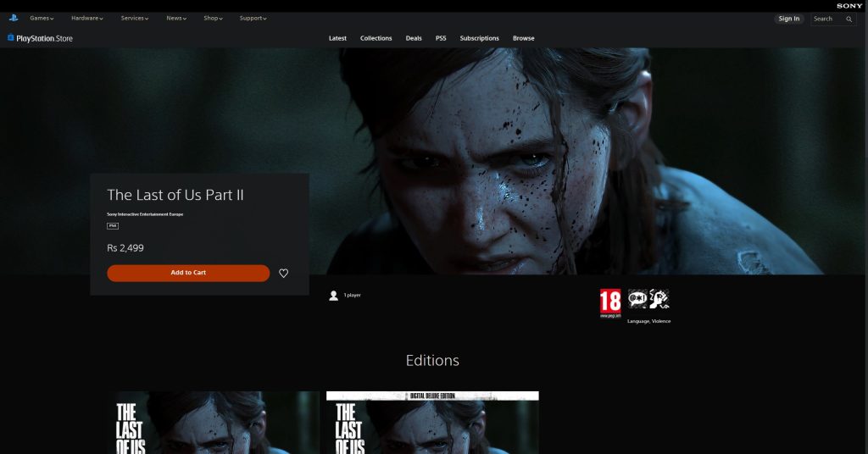This screenshot has height=454, width=868.
Task: Switch to the PS5 tab
Action: pyautogui.click(x=441, y=38)
